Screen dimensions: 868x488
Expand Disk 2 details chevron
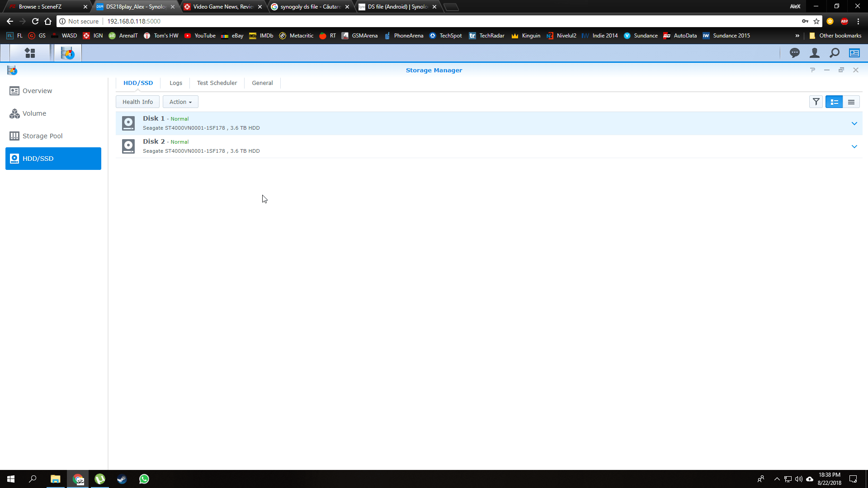coord(854,146)
